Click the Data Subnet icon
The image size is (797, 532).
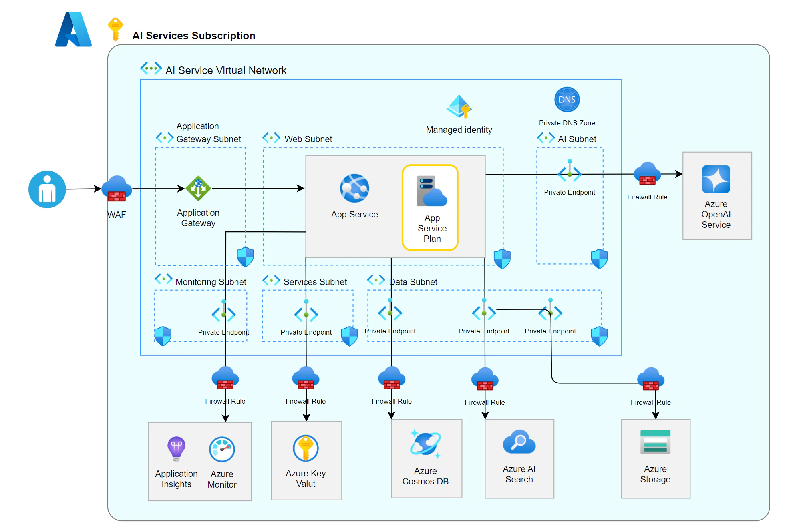point(376,280)
